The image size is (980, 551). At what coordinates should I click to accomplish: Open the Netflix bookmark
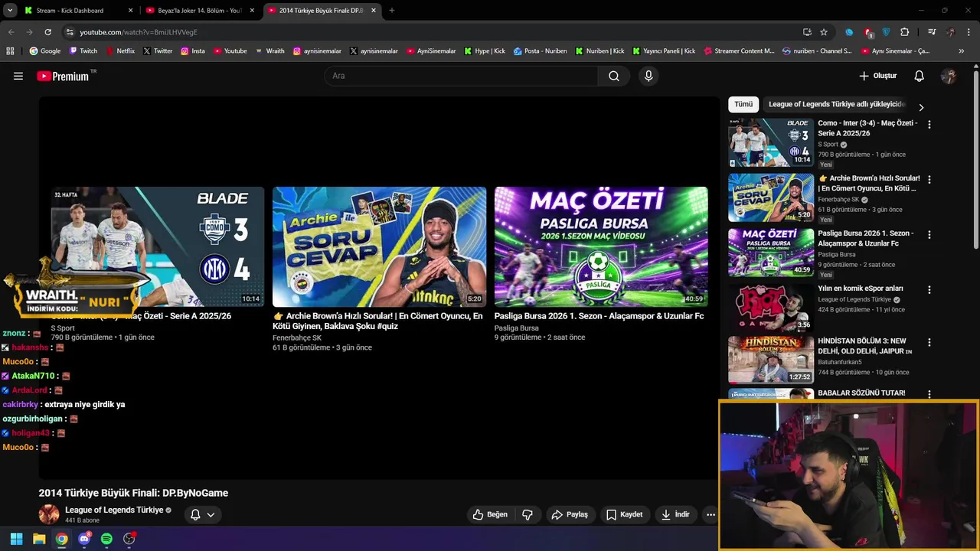[120, 51]
